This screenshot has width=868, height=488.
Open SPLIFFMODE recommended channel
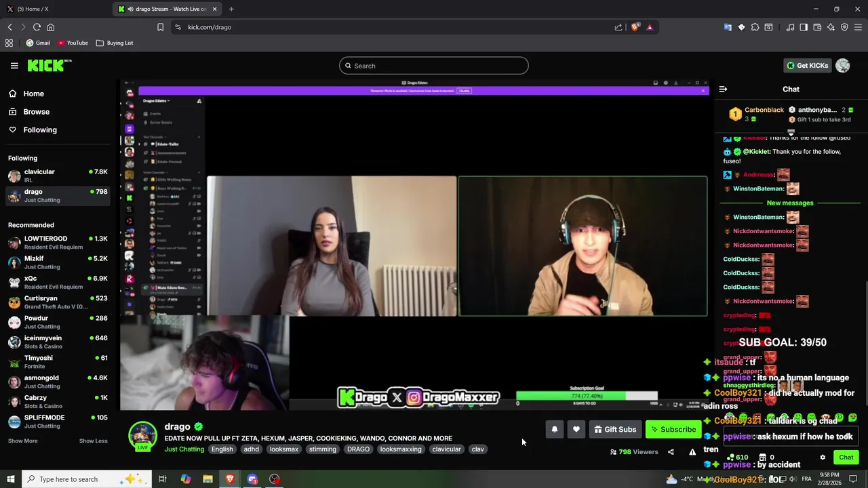click(x=58, y=422)
